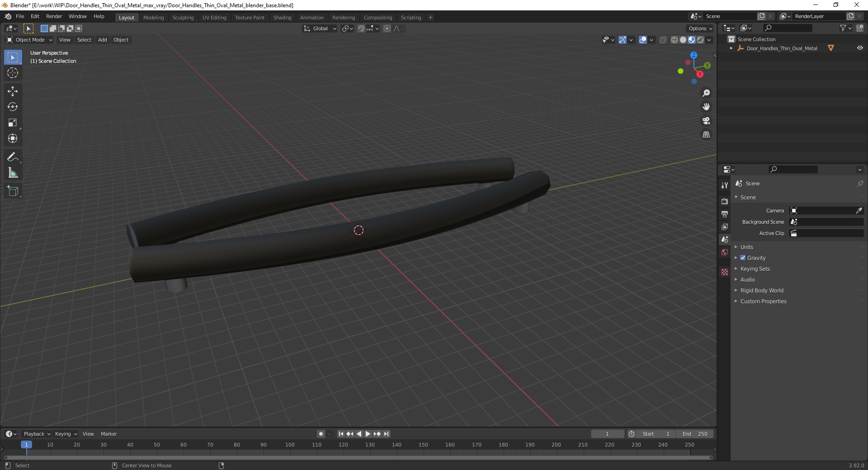Open the Render menu
The height and width of the screenshot is (470, 868).
(54, 16)
